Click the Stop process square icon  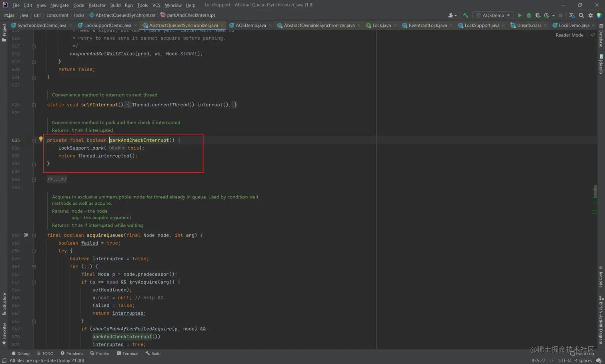pyautogui.click(x=561, y=15)
